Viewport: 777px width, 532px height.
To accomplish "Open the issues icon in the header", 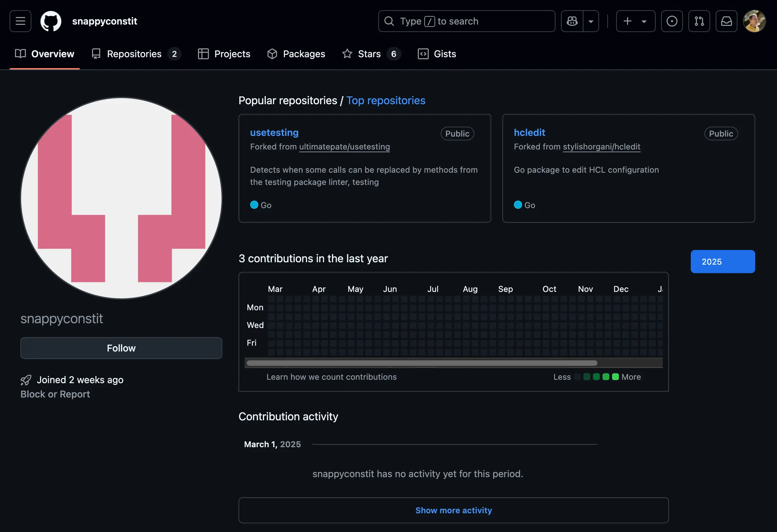I will coord(672,21).
